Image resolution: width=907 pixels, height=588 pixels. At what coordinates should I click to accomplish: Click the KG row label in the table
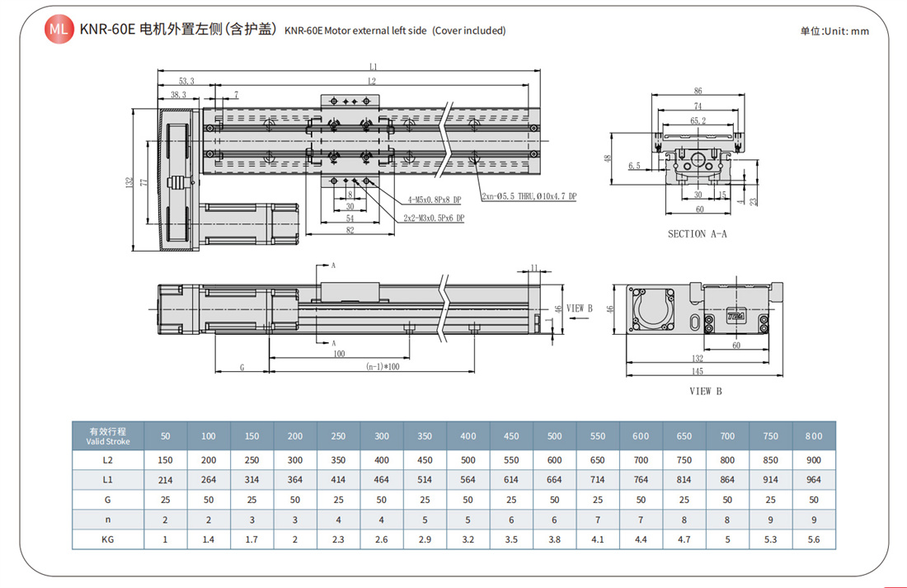(x=107, y=539)
